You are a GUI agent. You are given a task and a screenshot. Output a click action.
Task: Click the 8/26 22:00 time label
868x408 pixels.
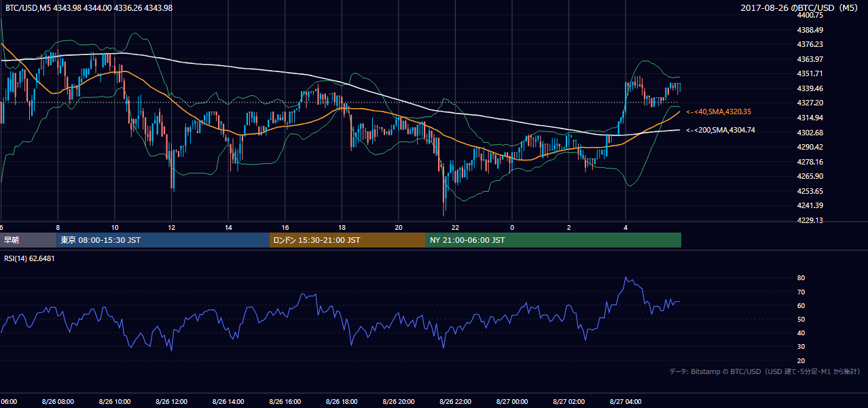tap(456, 402)
